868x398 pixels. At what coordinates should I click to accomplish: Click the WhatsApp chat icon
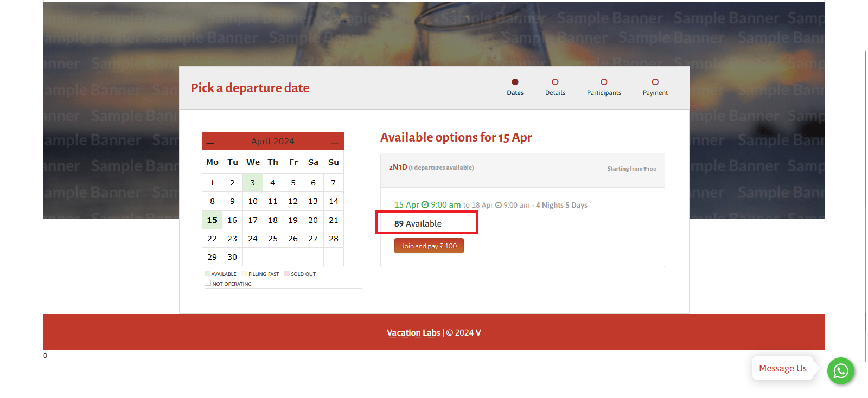pos(840,371)
